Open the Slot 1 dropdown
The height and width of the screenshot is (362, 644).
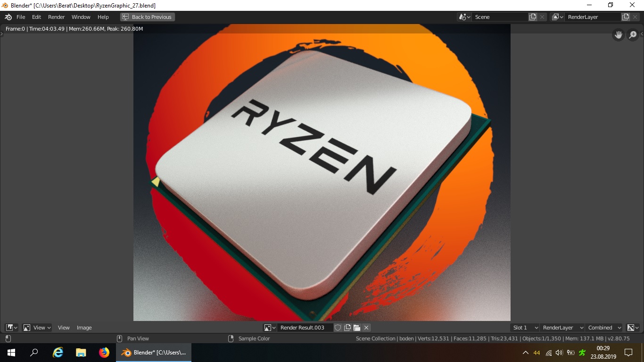(525, 328)
